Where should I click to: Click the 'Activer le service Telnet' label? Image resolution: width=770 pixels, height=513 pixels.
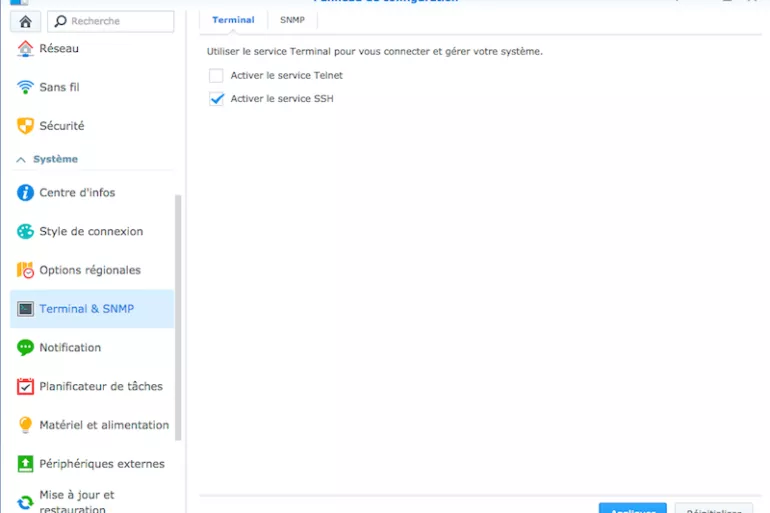(x=287, y=76)
